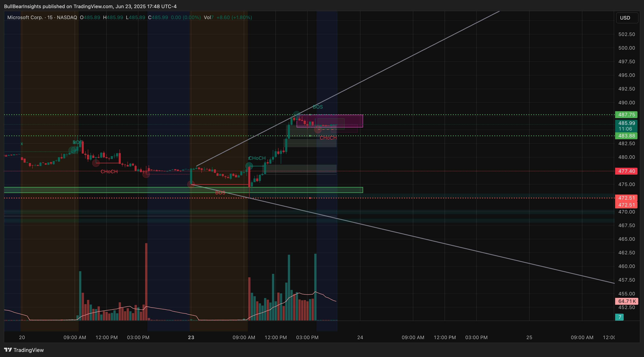Click the teal 7 volume label
The image size is (644, 357).
[x=619, y=317]
